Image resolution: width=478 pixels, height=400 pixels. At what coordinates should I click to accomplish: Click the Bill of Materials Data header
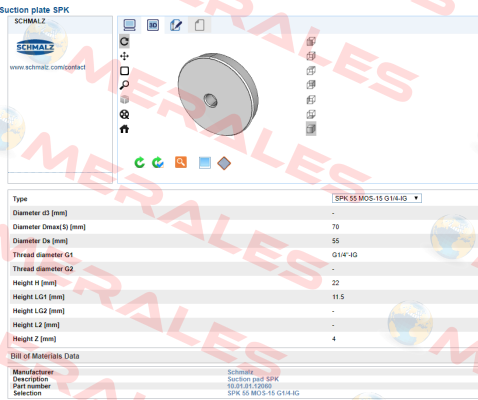(x=45, y=356)
